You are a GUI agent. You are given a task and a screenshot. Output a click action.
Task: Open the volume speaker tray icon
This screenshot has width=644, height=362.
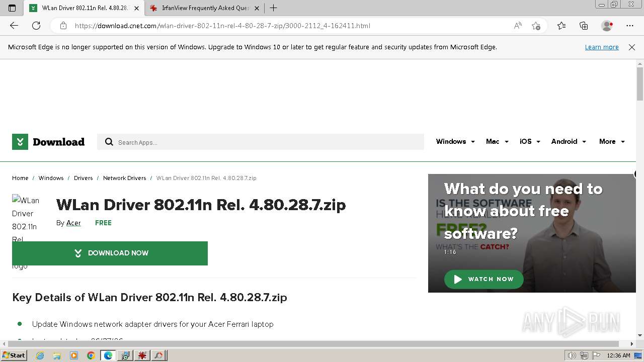click(x=572, y=355)
